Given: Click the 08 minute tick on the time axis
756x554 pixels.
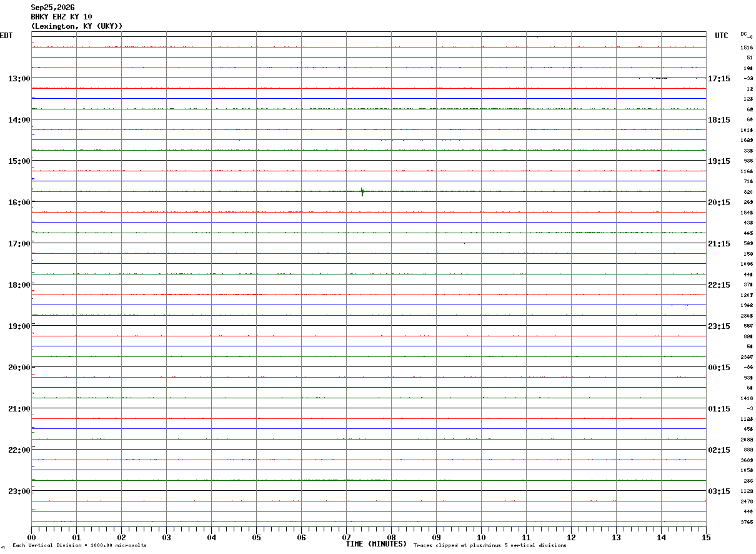Looking at the screenshot, I should pyautogui.click(x=392, y=537).
